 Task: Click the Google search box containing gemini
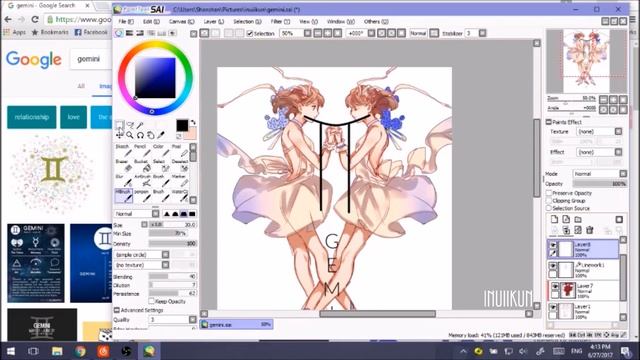point(91,59)
